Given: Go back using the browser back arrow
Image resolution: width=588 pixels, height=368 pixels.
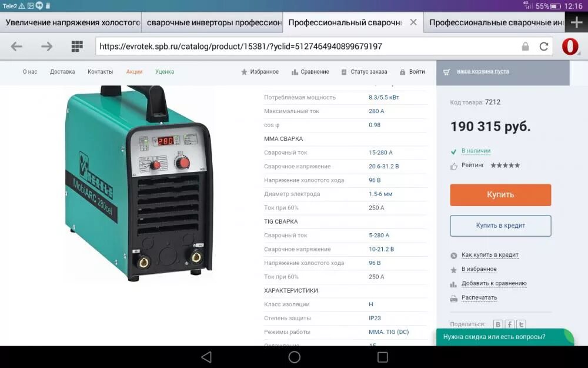Looking at the screenshot, I should click(x=16, y=46).
